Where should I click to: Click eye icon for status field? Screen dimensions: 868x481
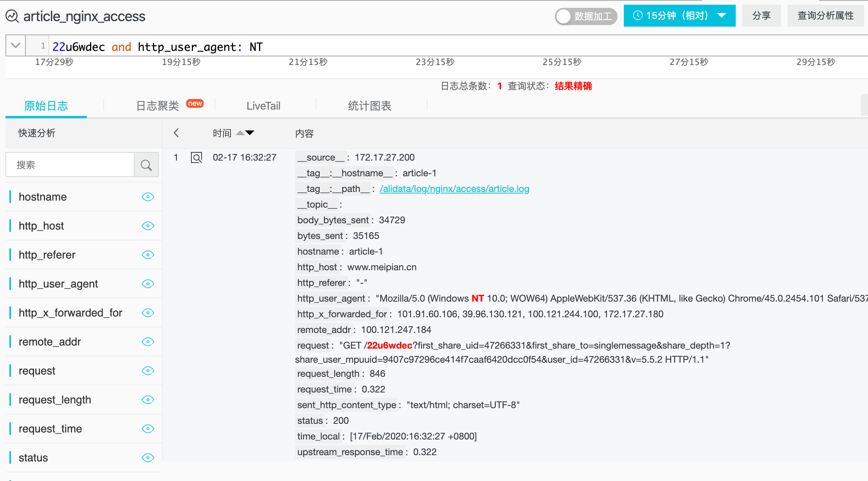click(x=148, y=457)
